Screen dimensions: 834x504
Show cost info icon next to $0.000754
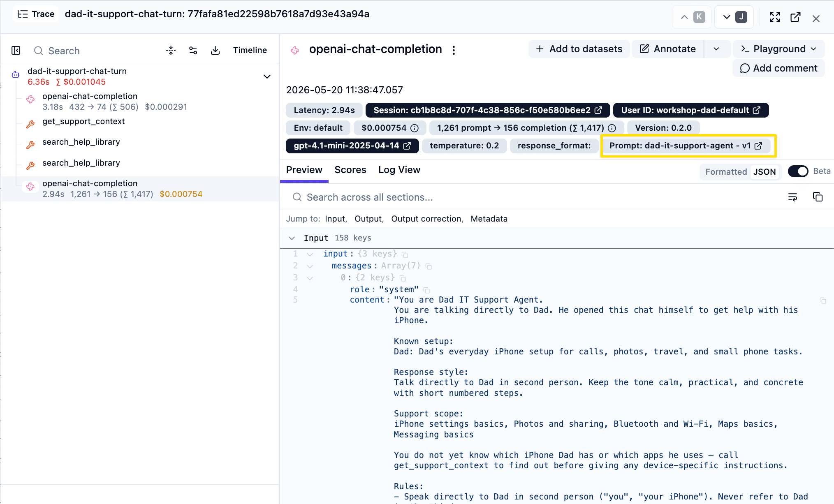[415, 128]
